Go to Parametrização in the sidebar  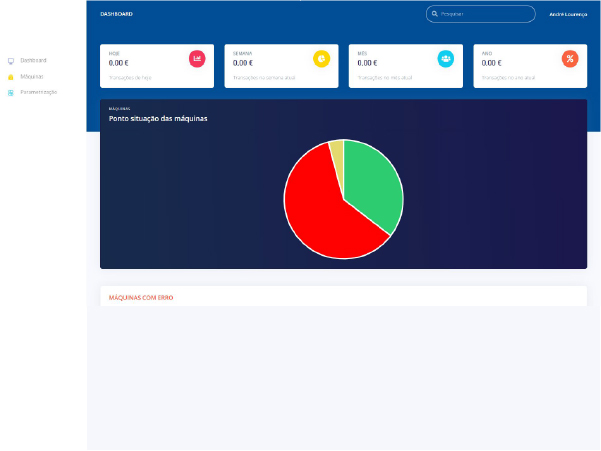[x=38, y=92]
